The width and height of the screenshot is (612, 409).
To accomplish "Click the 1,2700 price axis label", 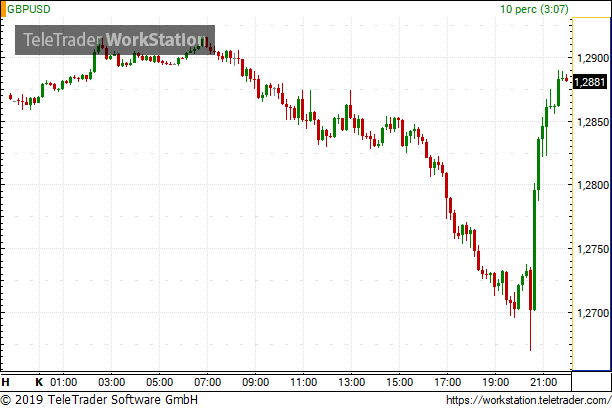I will click(x=593, y=313).
